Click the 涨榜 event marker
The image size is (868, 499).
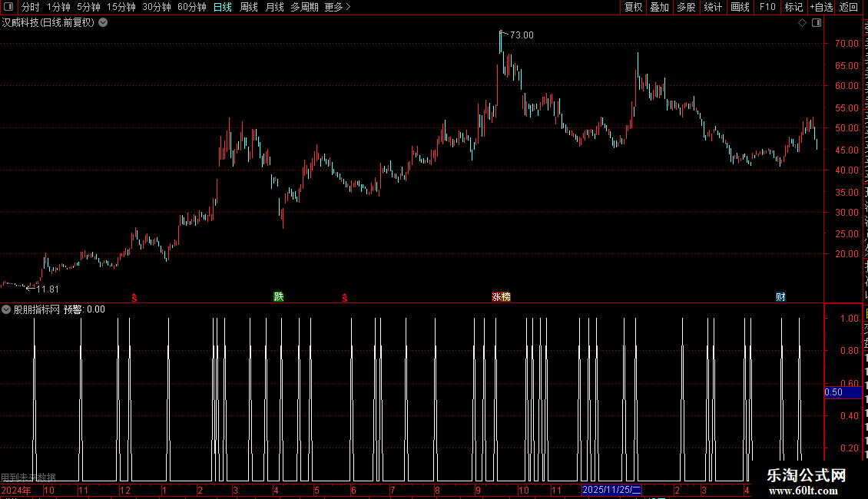501,296
